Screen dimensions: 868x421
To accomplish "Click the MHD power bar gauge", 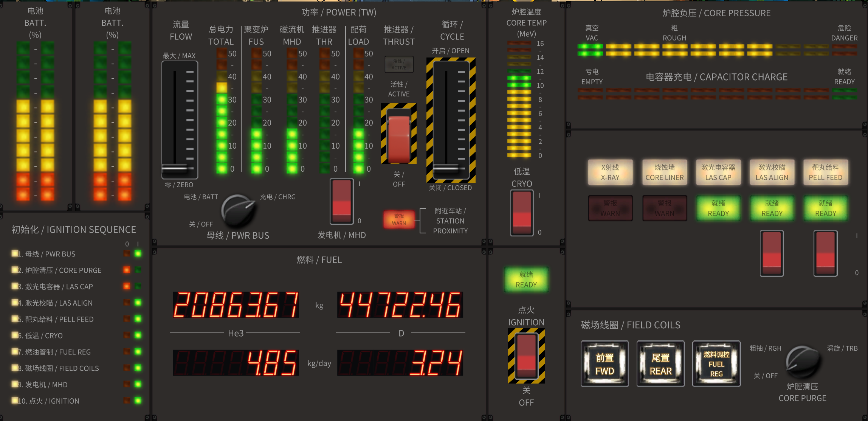I will coord(292,111).
